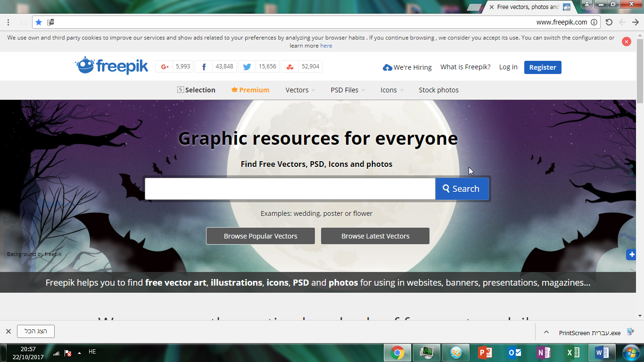Close the downloads bar

pos(8,331)
